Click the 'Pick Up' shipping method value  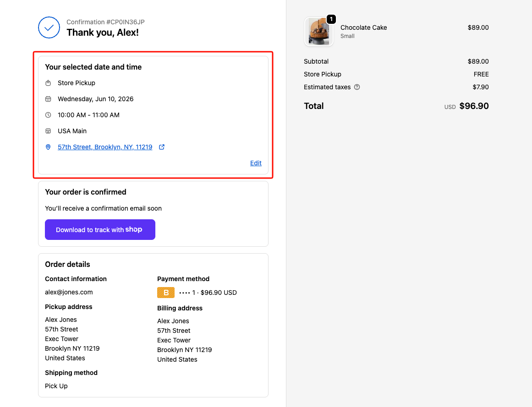[56, 386]
